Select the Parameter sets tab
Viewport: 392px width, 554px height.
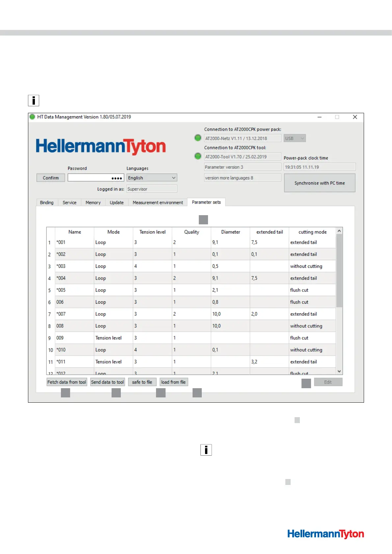(206, 202)
